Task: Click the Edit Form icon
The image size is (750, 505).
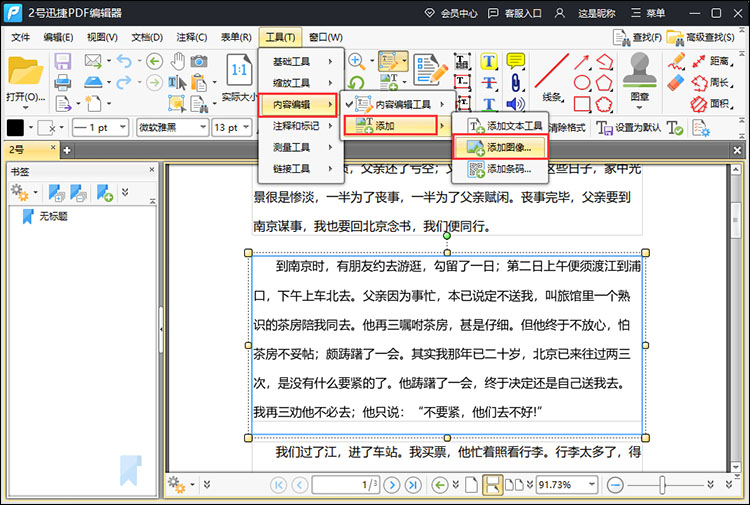Action: point(431,70)
